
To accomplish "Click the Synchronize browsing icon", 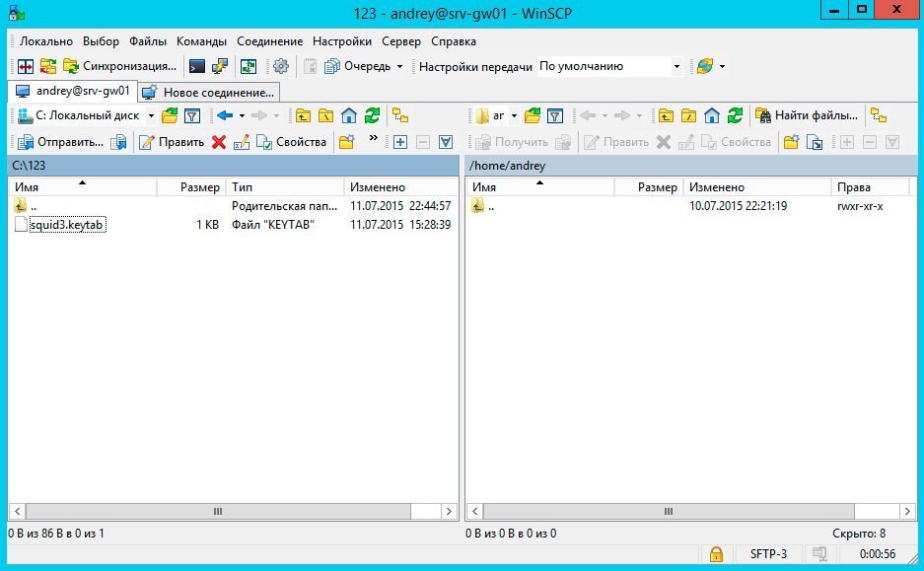I will click(x=48, y=67).
